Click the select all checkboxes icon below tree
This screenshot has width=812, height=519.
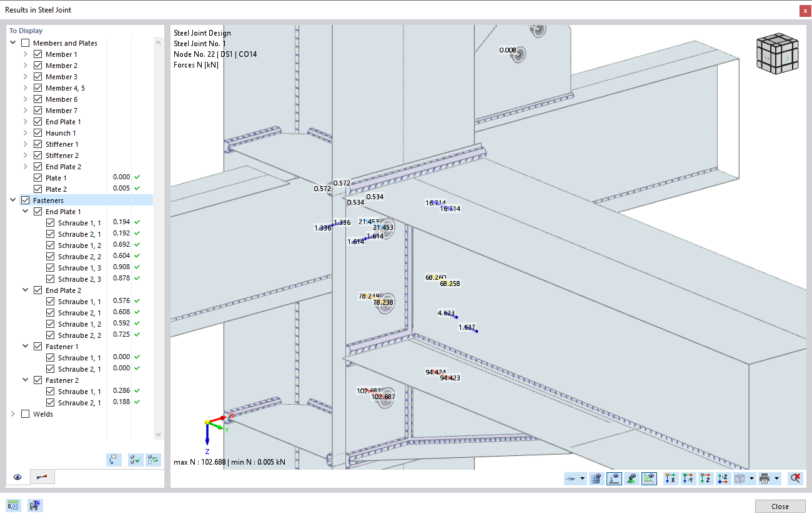point(135,460)
